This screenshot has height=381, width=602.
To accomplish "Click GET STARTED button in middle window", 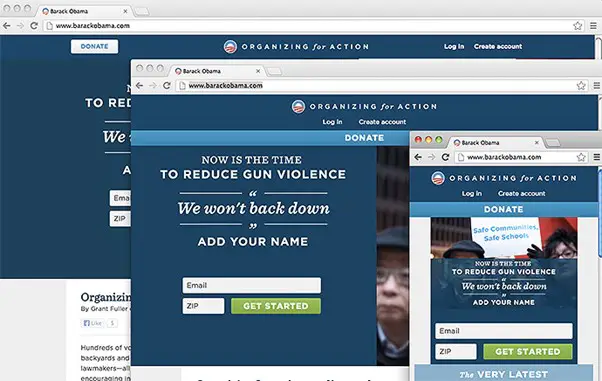I will point(276,306).
